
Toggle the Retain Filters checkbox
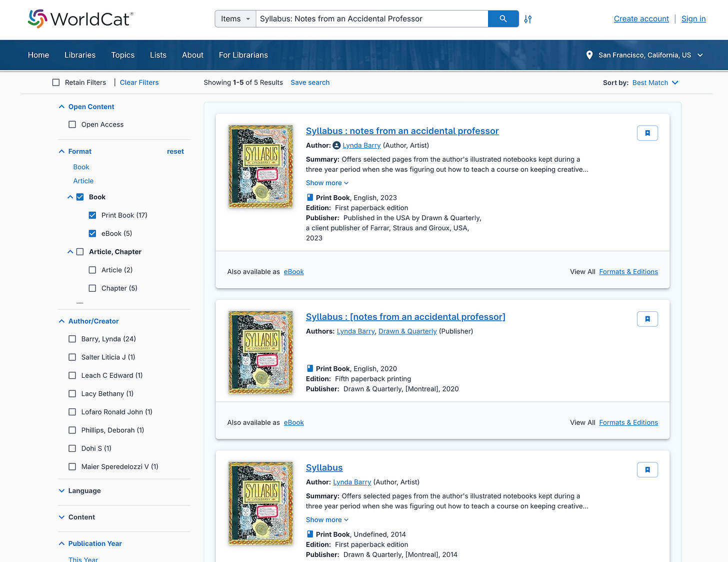tap(56, 83)
